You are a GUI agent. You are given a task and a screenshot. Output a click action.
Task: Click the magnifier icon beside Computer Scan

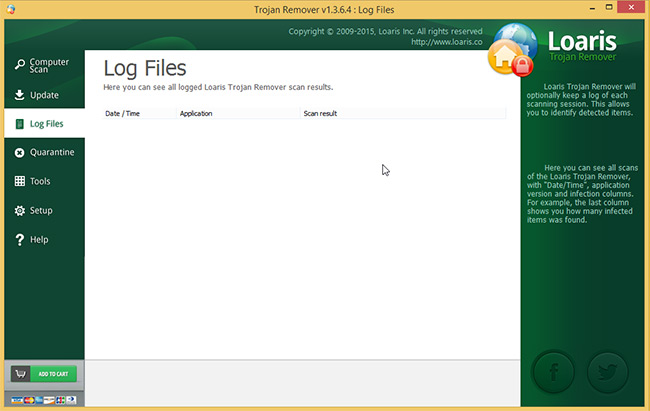click(x=20, y=66)
